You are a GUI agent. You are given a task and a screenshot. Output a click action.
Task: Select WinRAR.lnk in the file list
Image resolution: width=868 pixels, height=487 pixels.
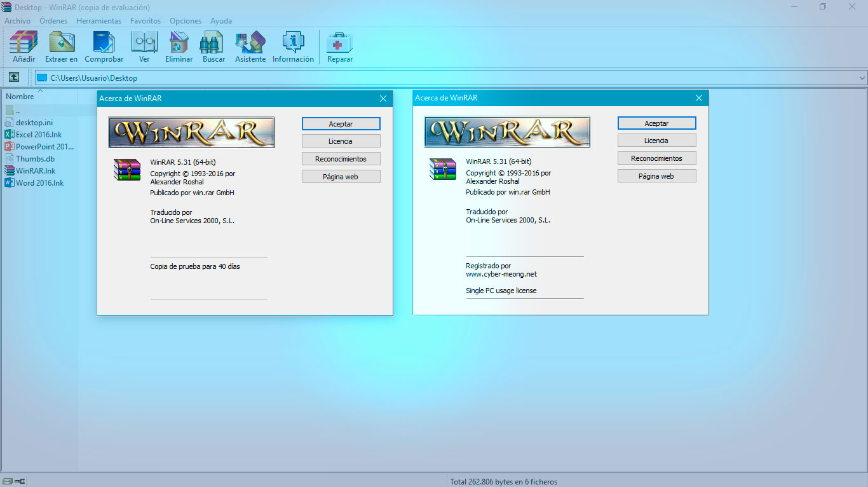pyautogui.click(x=38, y=170)
